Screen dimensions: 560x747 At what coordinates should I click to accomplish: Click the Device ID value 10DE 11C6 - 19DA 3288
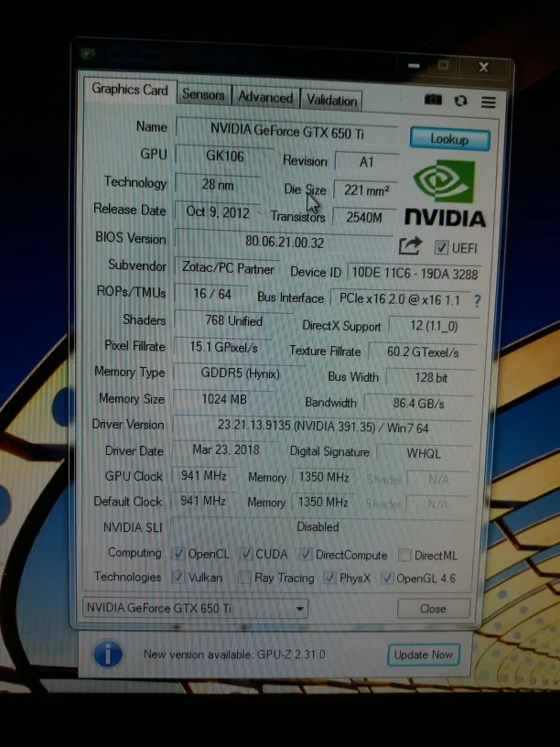[x=415, y=274]
